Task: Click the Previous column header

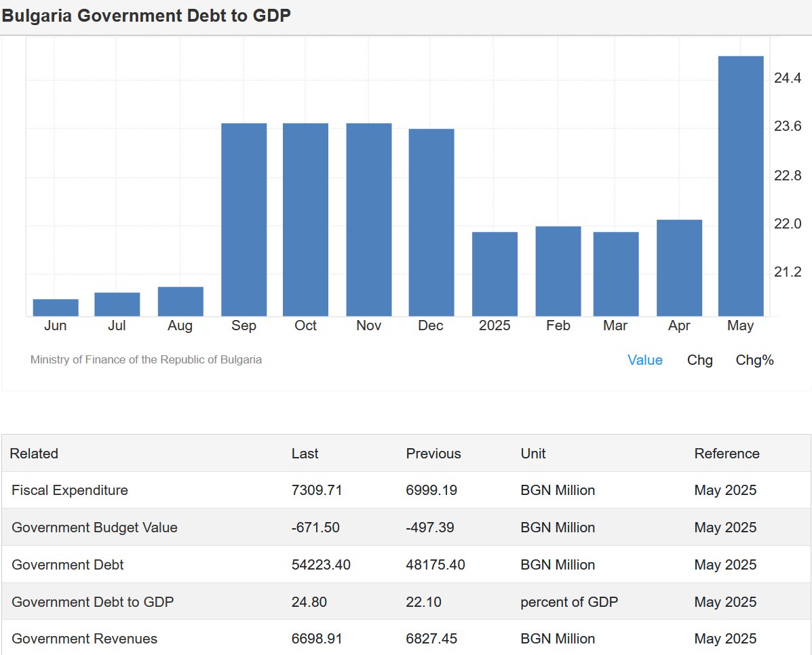Action: click(x=433, y=454)
